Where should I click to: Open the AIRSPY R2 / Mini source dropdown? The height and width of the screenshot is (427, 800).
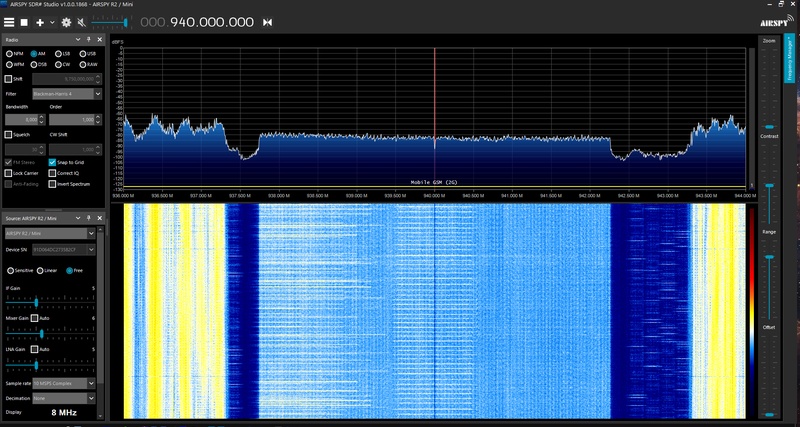point(50,233)
